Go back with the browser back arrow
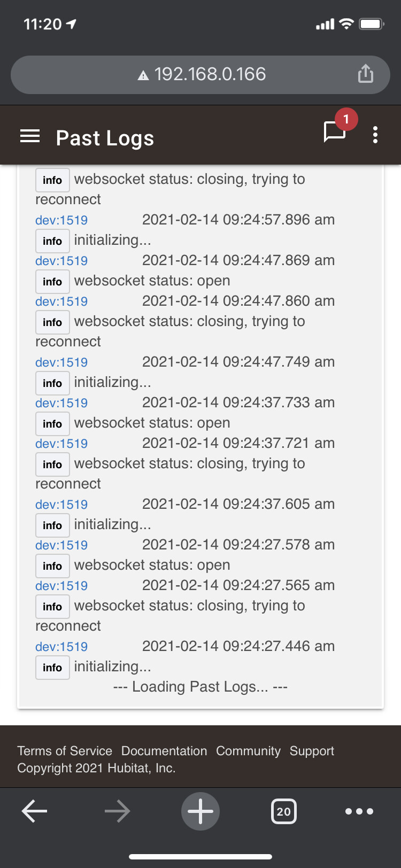The height and width of the screenshot is (868, 401). tap(35, 811)
